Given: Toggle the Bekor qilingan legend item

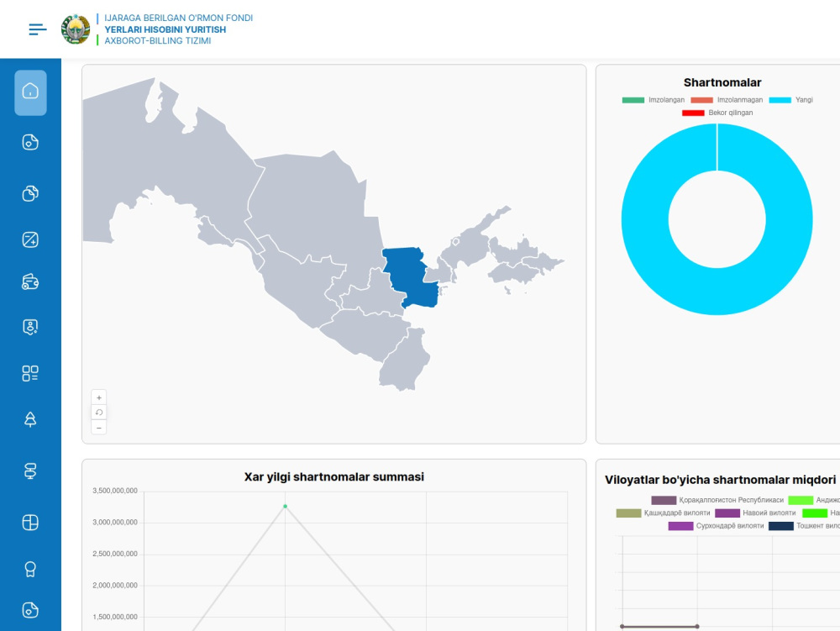Looking at the screenshot, I should (717, 113).
